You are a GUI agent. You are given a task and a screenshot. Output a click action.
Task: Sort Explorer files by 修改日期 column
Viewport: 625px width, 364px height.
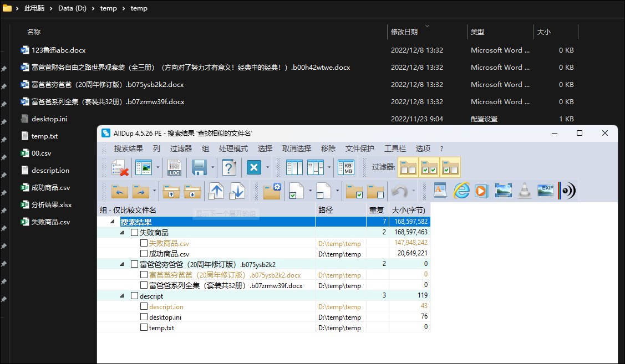pos(404,32)
